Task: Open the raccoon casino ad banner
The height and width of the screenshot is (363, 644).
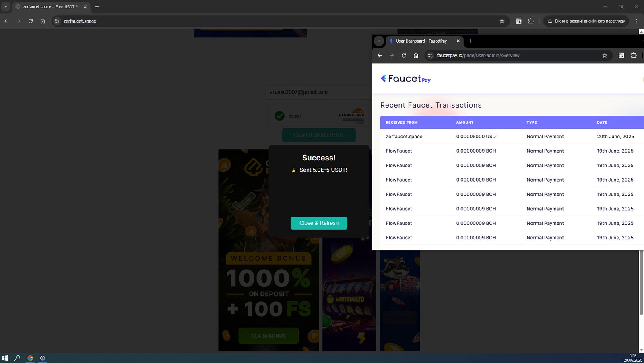Action: point(400,300)
